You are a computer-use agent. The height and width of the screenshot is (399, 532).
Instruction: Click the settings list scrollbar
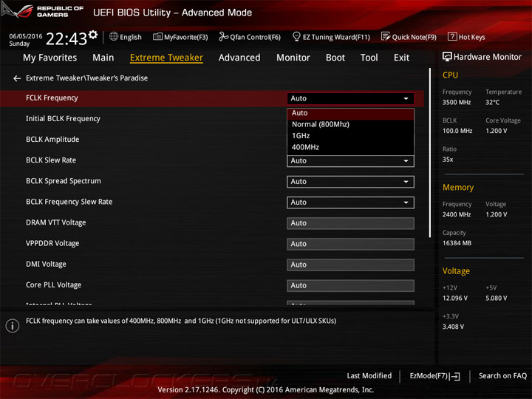click(430, 153)
